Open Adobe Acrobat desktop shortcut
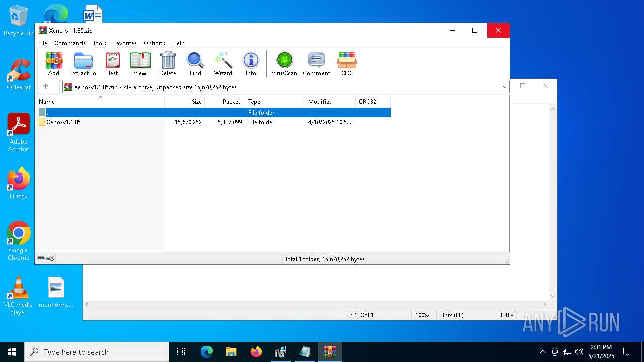The image size is (644, 362). (19, 133)
